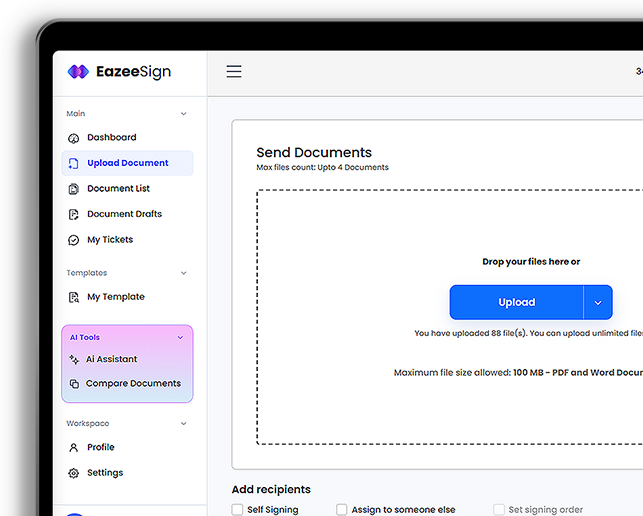
Task: Click the Upload Document file icon
Action: pos(73,163)
